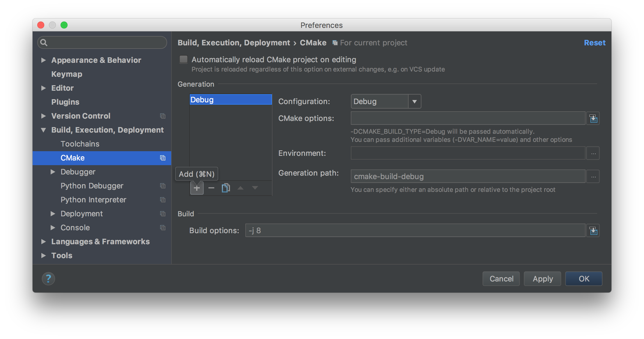
Task: Expand the Build options field editor
Action: coord(593,231)
